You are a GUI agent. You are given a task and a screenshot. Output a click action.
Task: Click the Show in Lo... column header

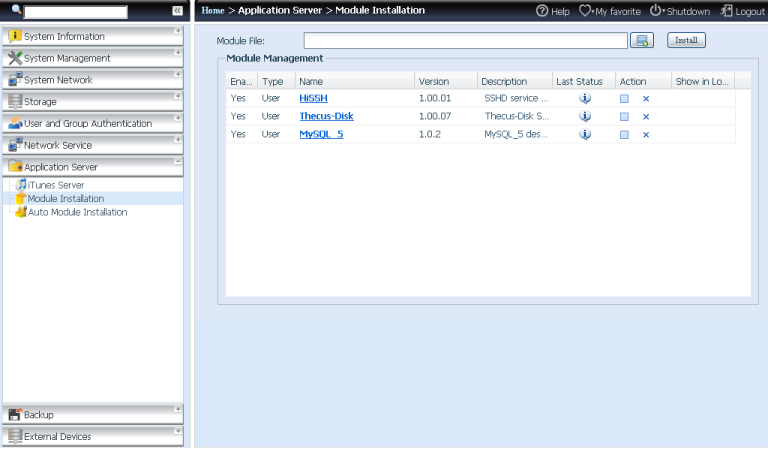pyautogui.click(x=703, y=81)
